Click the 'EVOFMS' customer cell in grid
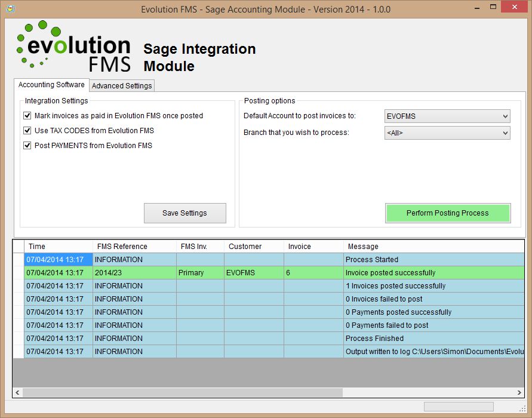The image size is (532, 418). pyautogui.click(x=254, y=273)
